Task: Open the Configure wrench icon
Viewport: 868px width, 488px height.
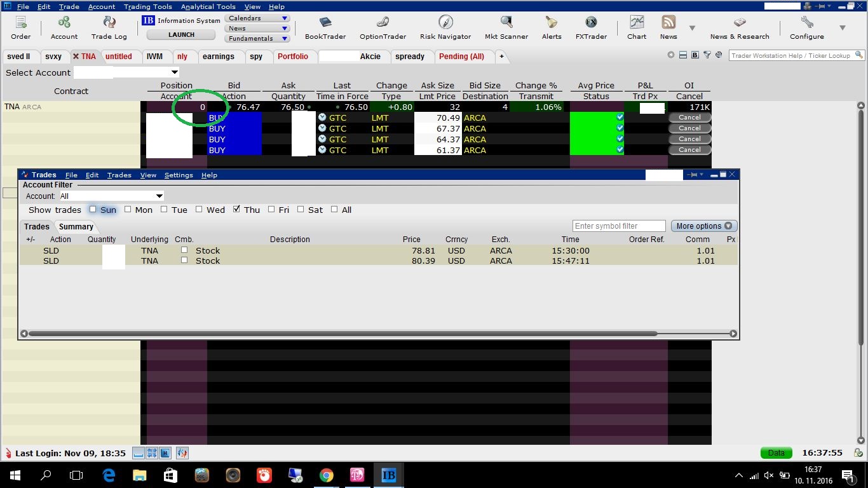Action: click(807, 28)
